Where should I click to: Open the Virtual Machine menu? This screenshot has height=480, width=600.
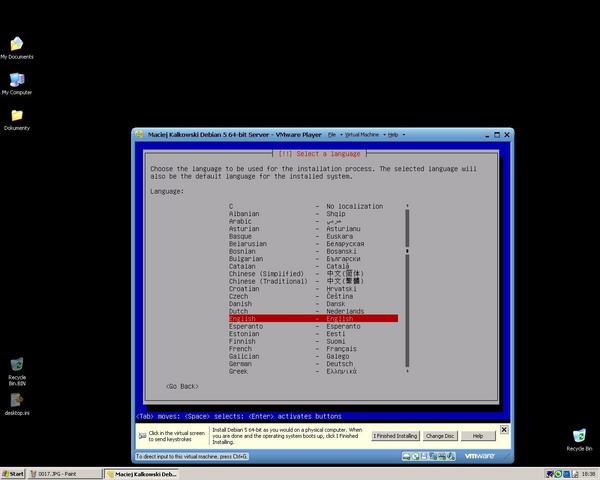[362, 135]
